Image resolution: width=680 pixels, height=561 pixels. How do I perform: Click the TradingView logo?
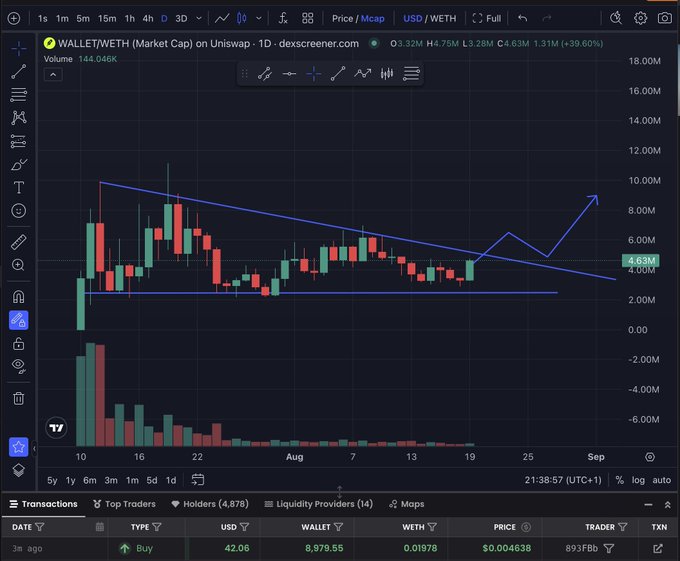[56, 428]
